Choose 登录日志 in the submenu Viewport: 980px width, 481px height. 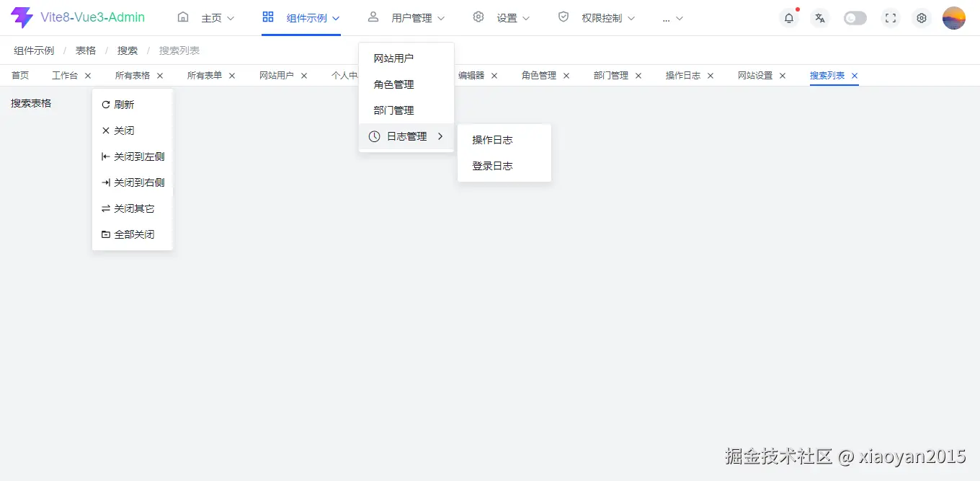coord(504,166)
